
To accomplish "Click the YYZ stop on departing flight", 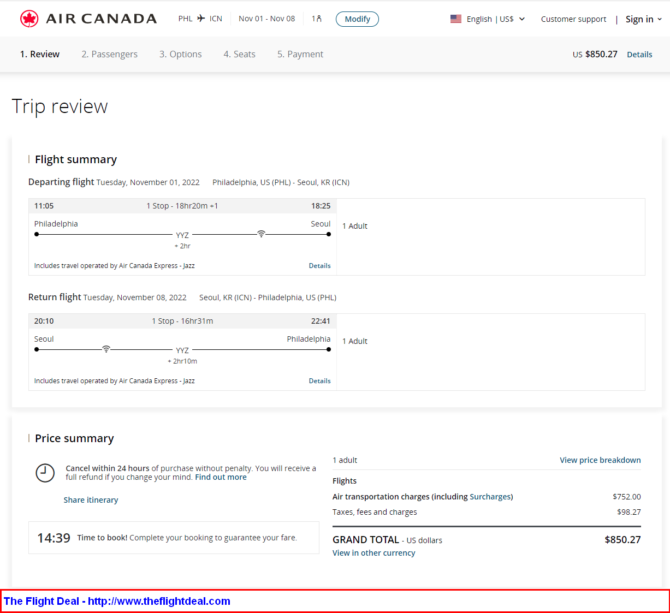I will [x=182, y=235].
